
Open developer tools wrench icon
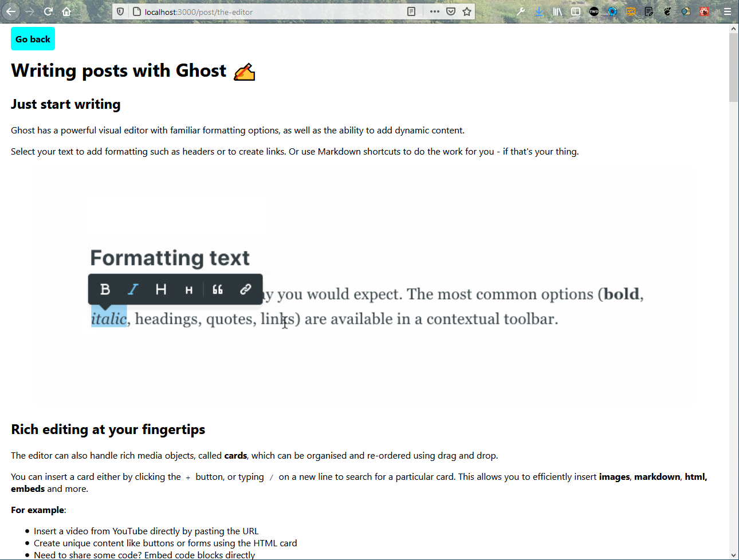[521, 11]
